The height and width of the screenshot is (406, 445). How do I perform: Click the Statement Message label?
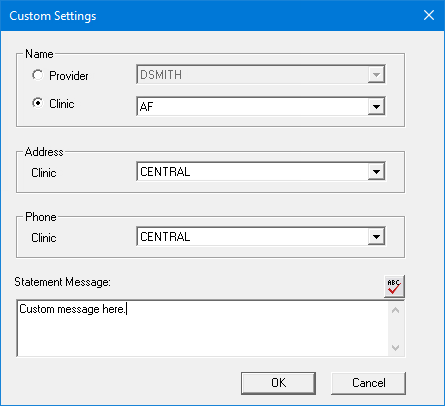(62, 282)
